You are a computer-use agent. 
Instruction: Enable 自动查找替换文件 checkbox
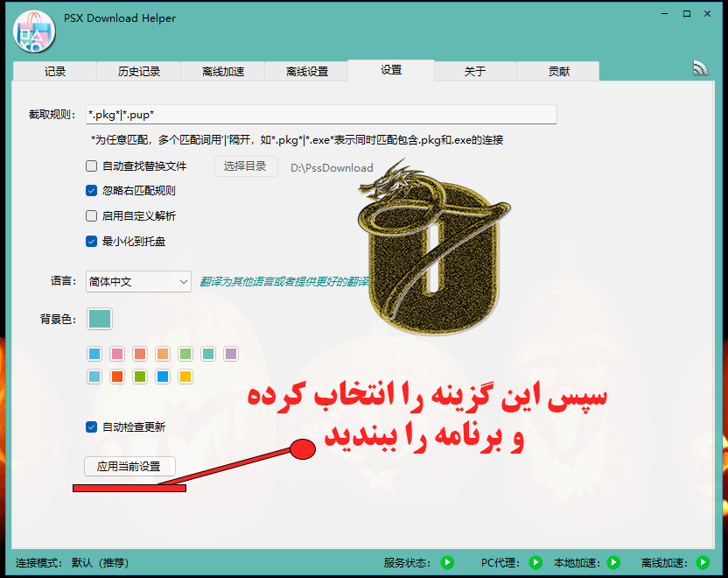pyautogui.click(x=92, y=166)
